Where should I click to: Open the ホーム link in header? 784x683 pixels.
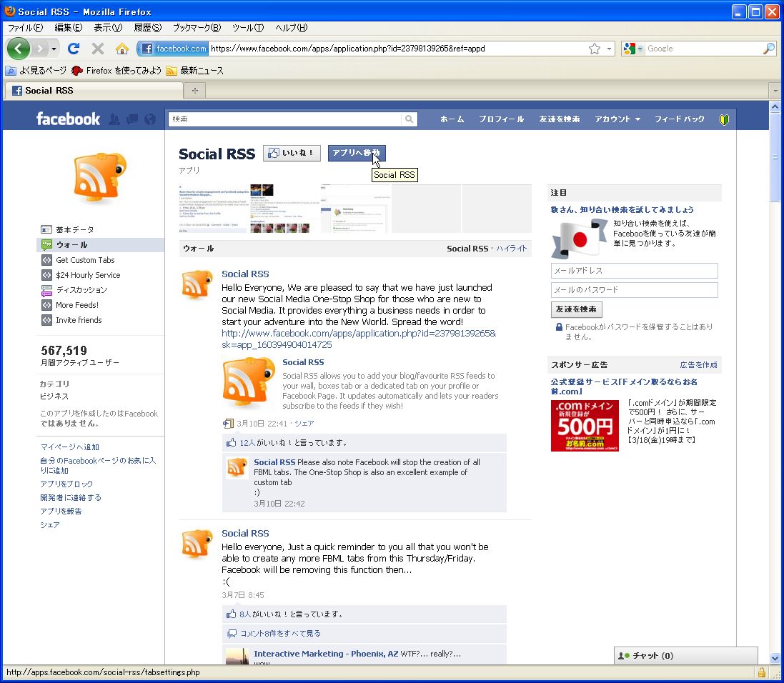point(452,119)
